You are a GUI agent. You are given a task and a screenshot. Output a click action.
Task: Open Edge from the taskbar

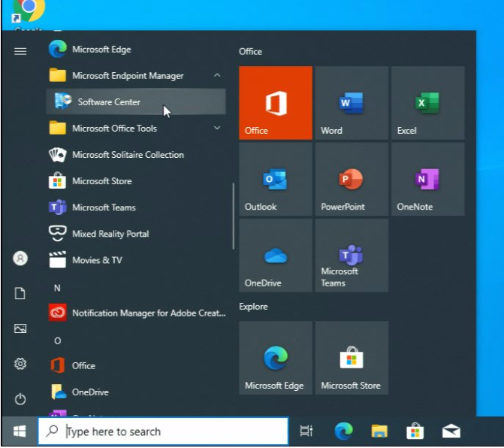(343, 431)
